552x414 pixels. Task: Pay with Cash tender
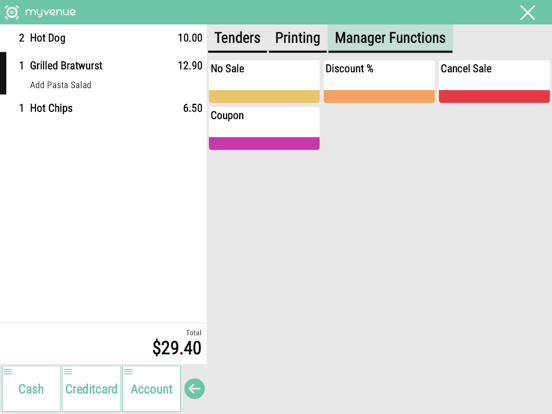pyautogui.click(x=31, y=389)
